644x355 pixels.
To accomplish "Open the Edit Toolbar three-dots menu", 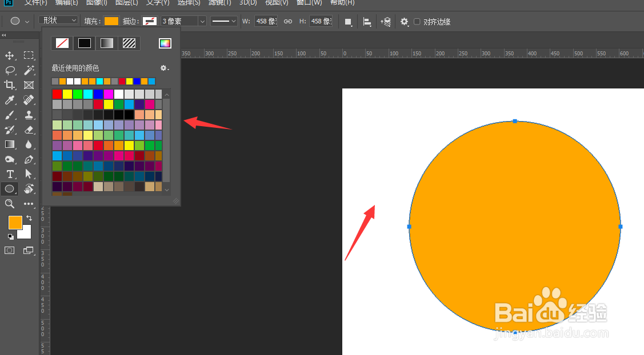I will (x=29, y=204).
